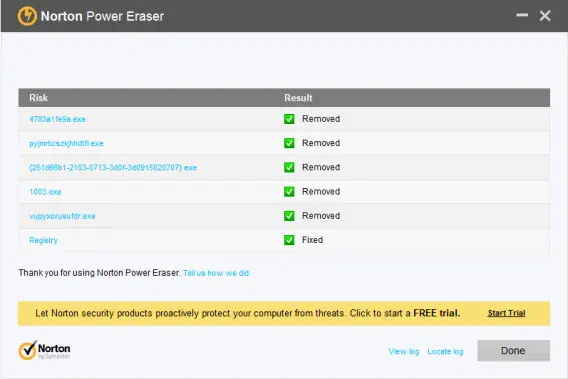Click the 'Tell us how we did' link
568x379 pixels.
click(x=216, y=273)
